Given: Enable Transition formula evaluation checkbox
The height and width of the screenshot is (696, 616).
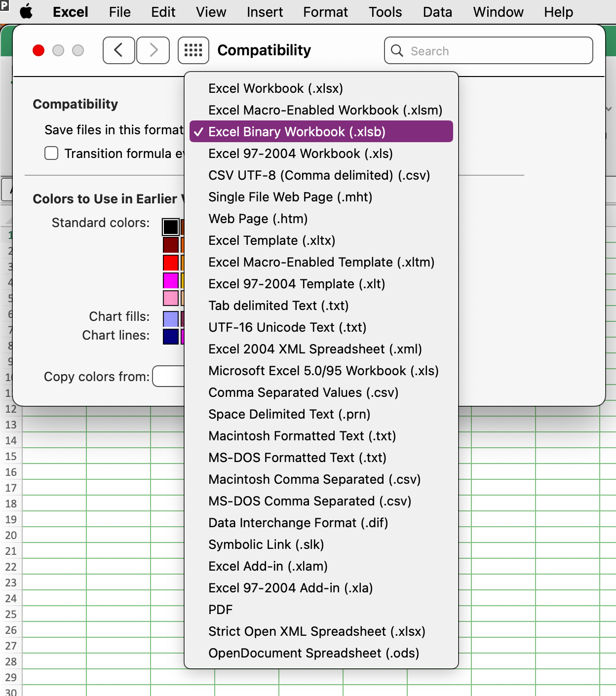Looking at the screenshot, I should point(51,153).
